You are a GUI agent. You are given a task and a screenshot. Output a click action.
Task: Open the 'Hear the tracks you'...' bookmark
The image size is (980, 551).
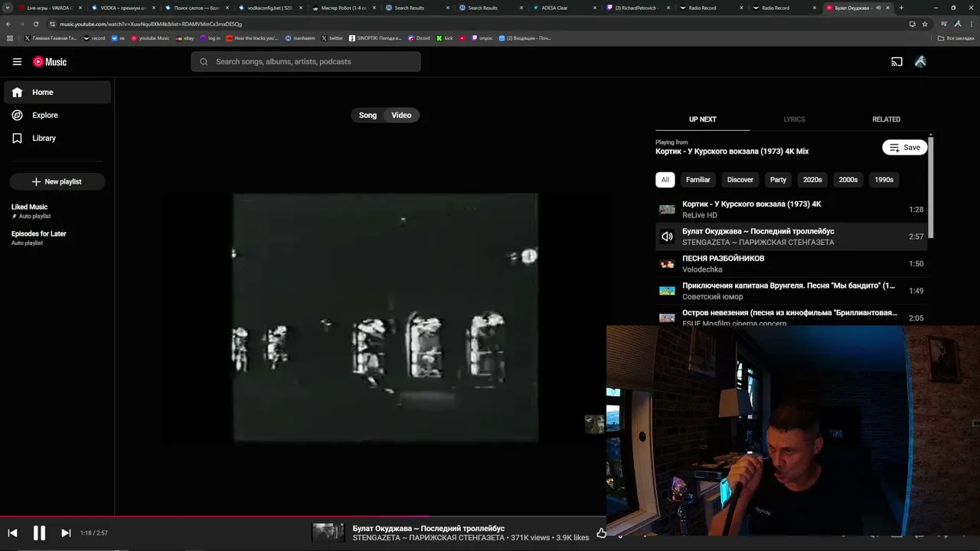click(x=252, y=38)
